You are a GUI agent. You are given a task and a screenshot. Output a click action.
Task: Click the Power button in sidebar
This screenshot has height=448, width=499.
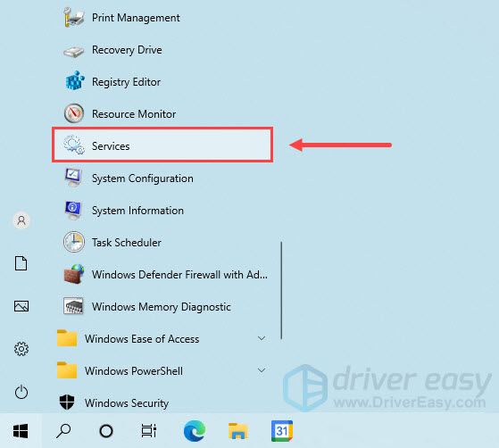click(21, 392)
